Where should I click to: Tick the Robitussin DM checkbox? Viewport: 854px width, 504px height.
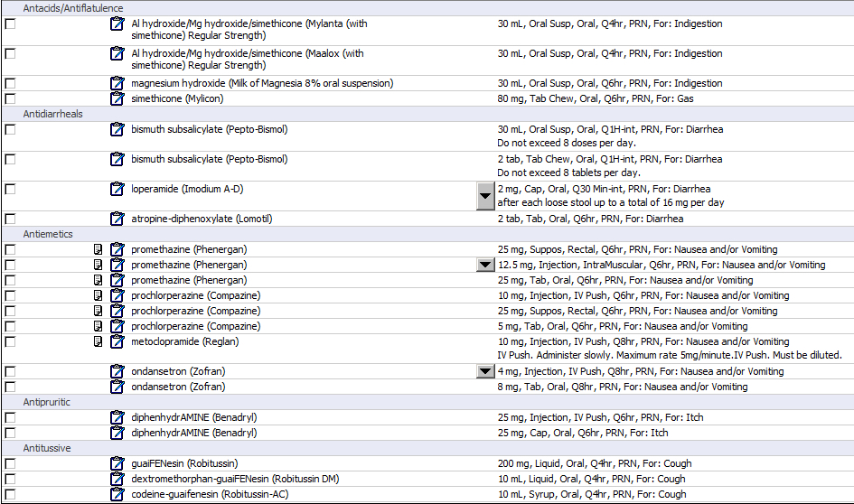(x=10, y=479)
